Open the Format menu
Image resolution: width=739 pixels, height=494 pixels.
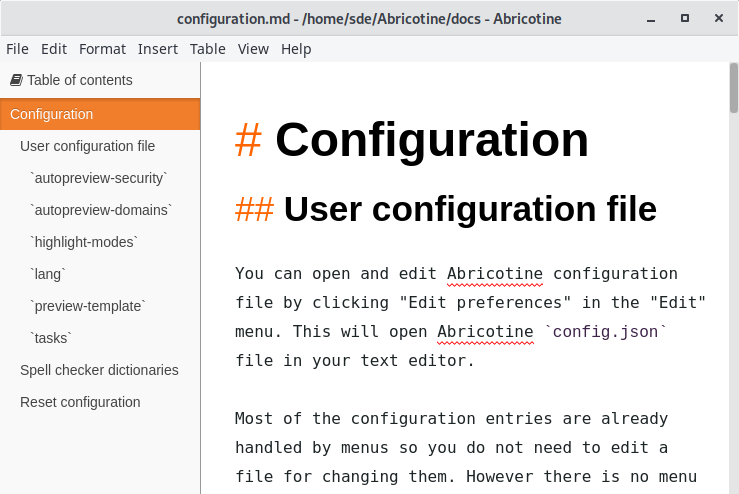point(102,49)
